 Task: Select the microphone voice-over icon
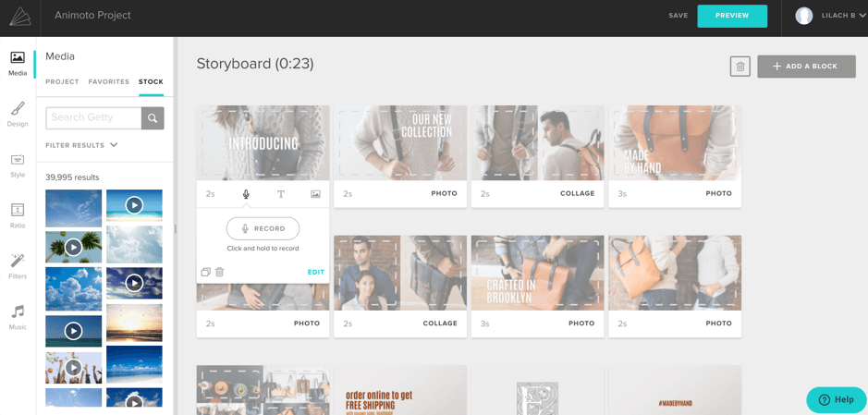point(246,194)
